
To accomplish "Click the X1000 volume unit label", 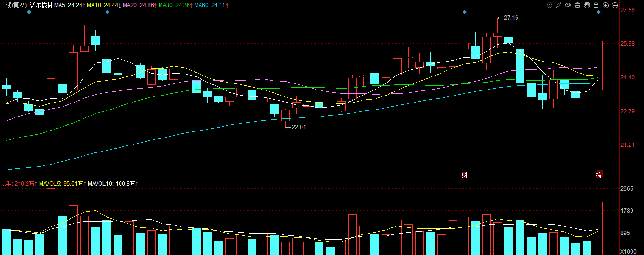I will click(x=628, y=251).
